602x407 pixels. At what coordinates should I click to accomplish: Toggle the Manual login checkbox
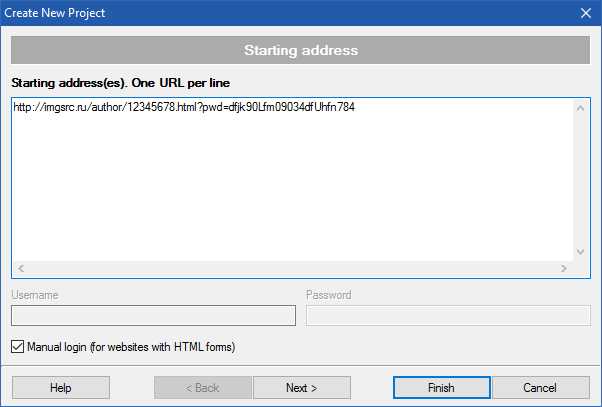[17, 347]
